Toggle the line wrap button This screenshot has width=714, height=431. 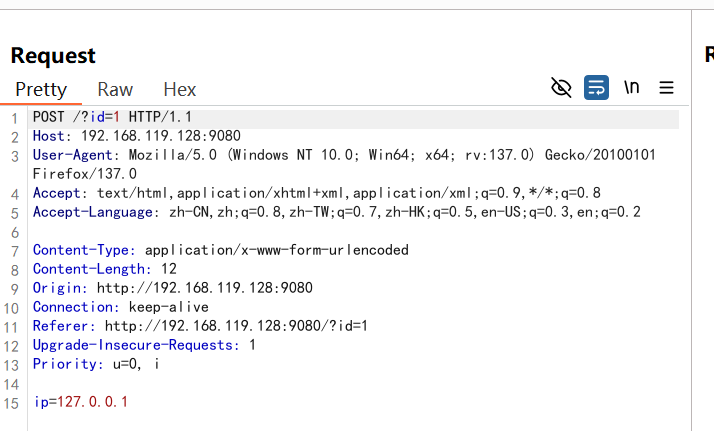pos(596,87)
